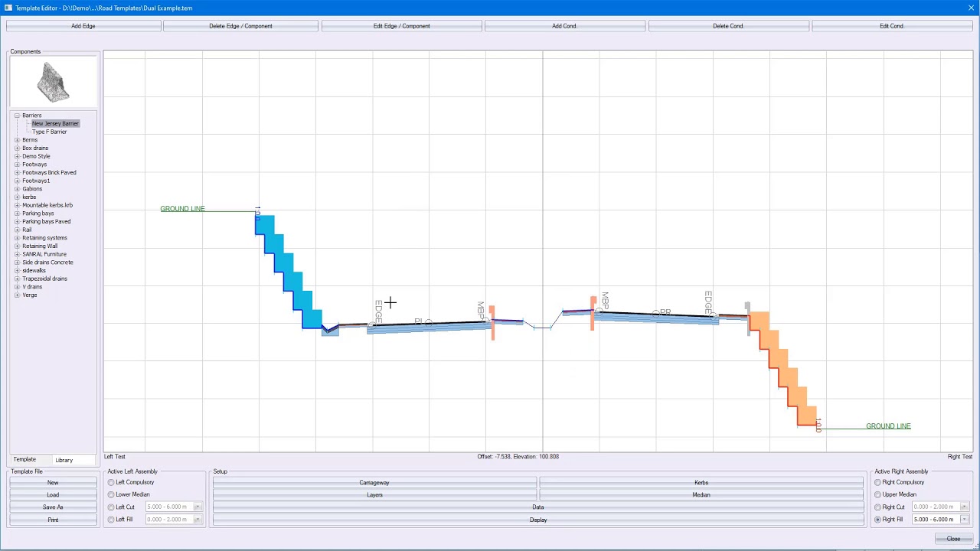The height and width of the screenshot is (551, 980).
Task: Expand the Demo Style tree node
Action: tap(17, 156)
